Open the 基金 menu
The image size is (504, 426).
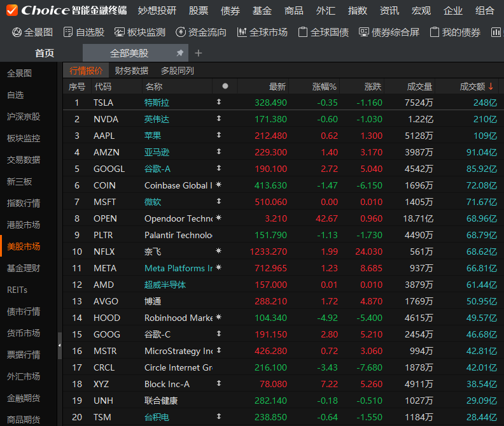pyautogui.click(x=262, y=11)
